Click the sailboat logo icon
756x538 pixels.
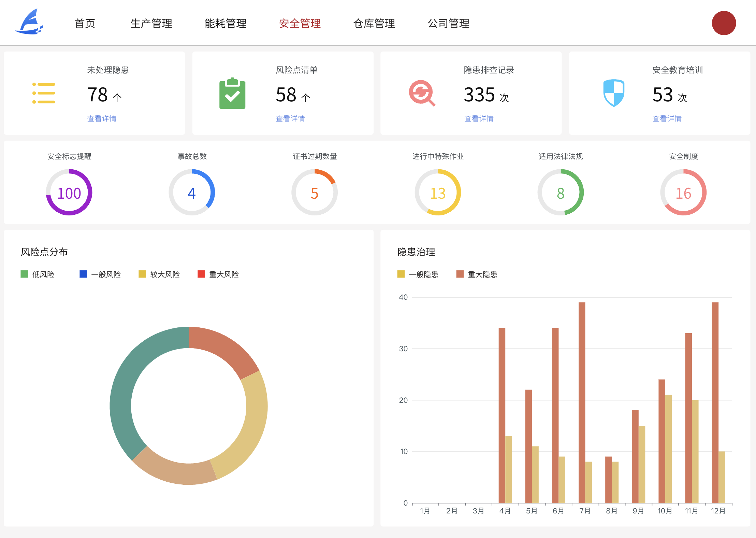29,22
